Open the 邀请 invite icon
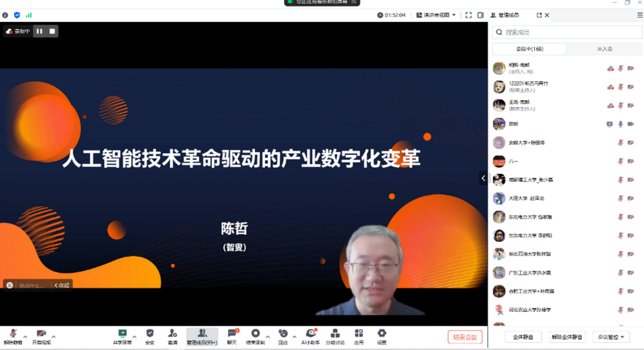The height and width of the screenshot is (350, 644). tap(172, 333)
